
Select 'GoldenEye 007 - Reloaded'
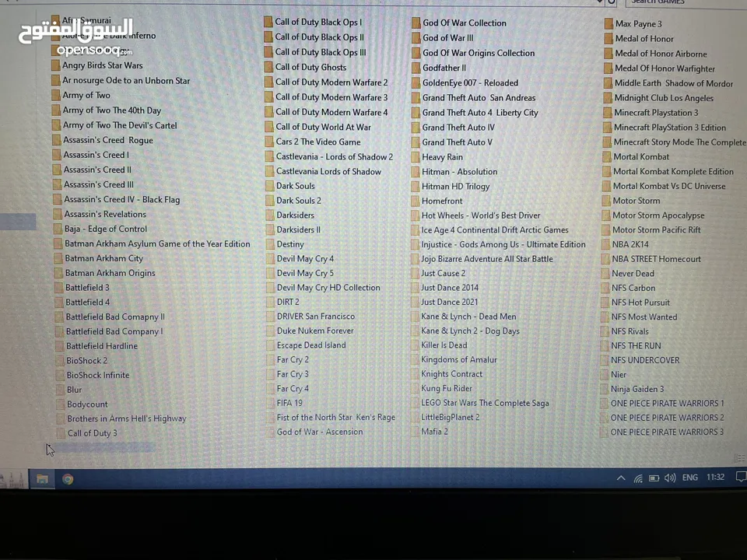pyautogui.click(x=470, y=83)
